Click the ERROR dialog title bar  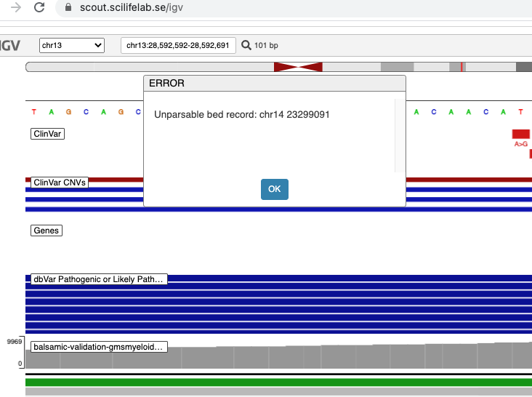click(275, 84)
